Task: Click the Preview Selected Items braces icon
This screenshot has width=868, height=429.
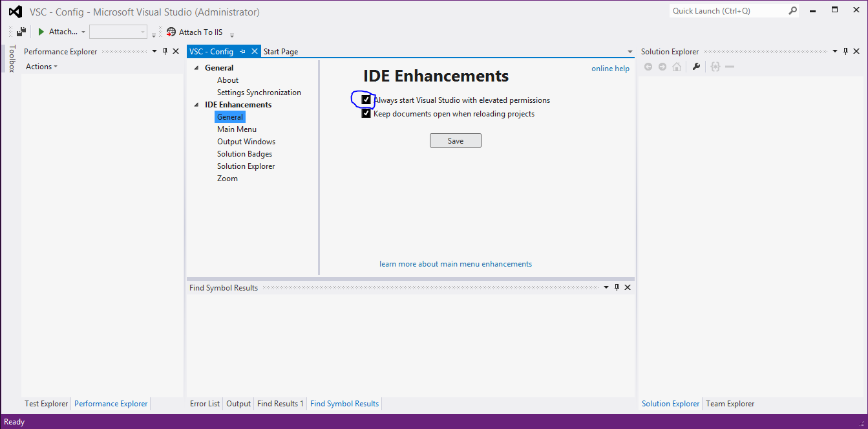Action: [715, 67]
